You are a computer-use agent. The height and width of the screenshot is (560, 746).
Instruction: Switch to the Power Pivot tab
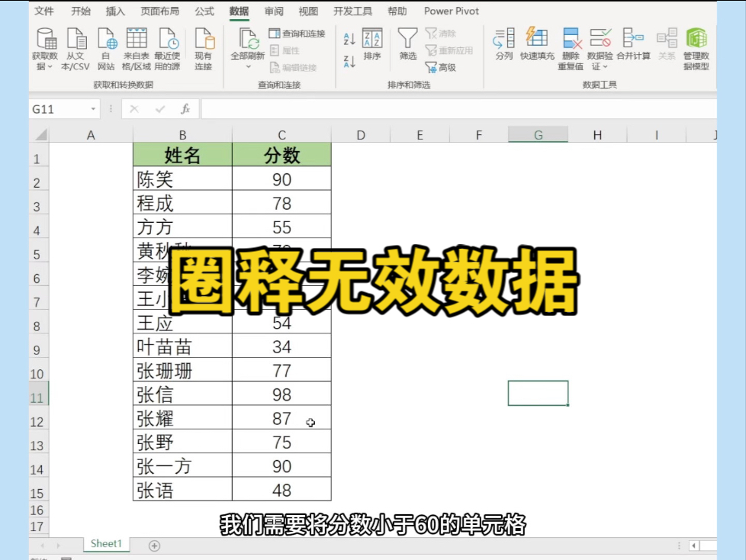pos(452,11)
